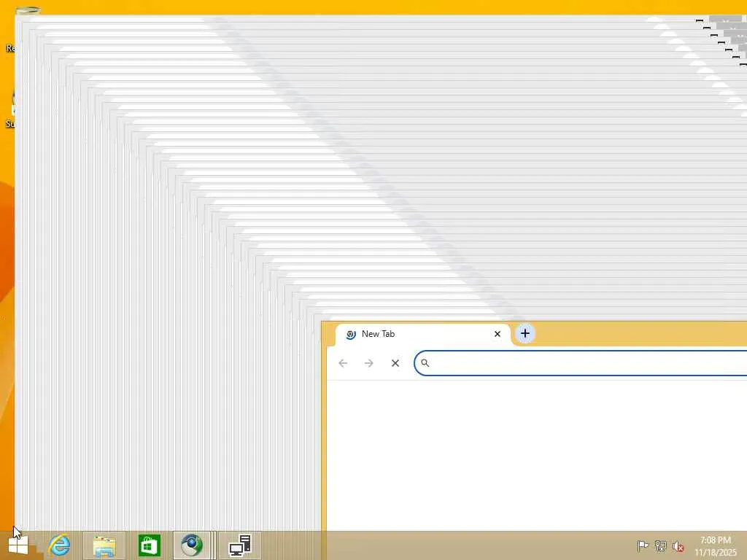
Task: Focus the browser address bar
Action: pos(580,363)
